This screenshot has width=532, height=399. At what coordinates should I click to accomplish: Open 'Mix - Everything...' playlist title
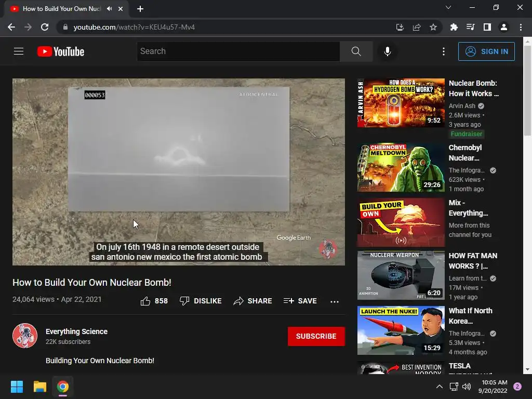pos(468,208)
